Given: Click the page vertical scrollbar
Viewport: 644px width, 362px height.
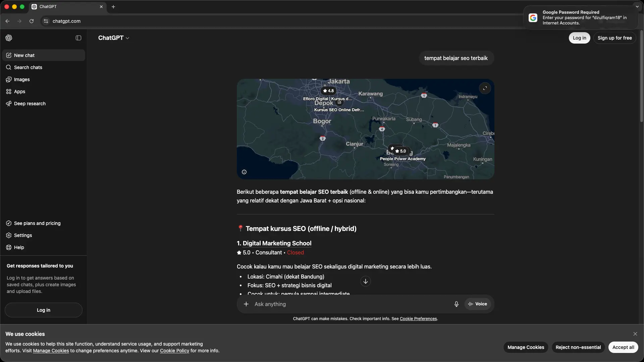Looking at the screenshot, I should (642, 76).
